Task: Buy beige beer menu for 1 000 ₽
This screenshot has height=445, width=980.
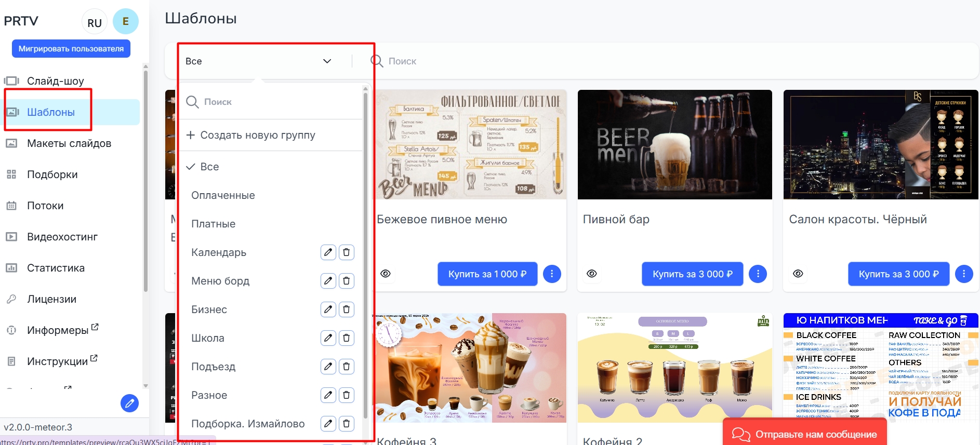Action: pos(487,274)
